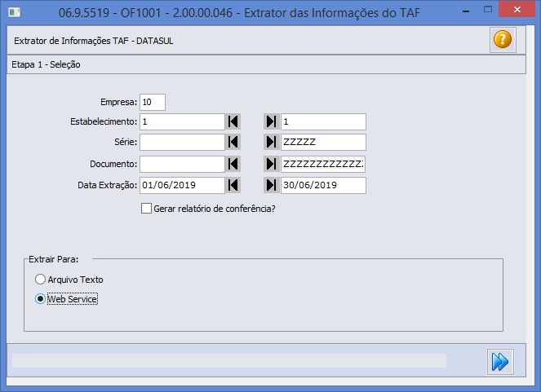Click the Data Extração first-value arrow button
The width and height of the screenshot is (541, 392).
[x=233, y=185]
